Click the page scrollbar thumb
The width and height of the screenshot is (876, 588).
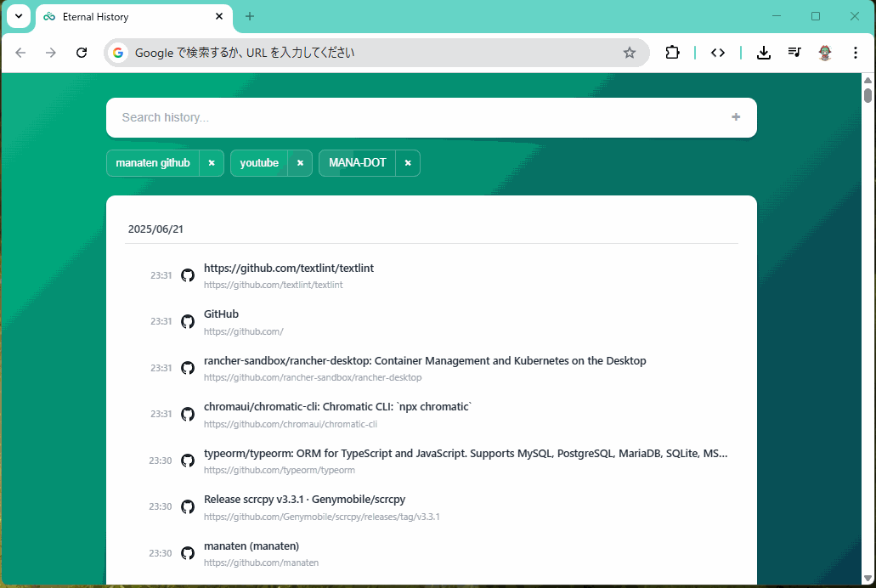[868, 95]
